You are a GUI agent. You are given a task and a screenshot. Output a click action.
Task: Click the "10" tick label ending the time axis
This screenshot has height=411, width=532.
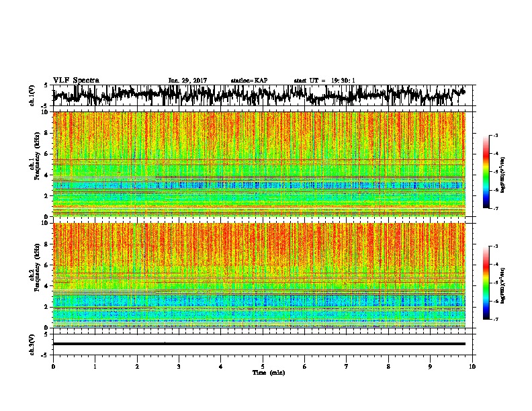pyautogui.click(x=472, y=367)
